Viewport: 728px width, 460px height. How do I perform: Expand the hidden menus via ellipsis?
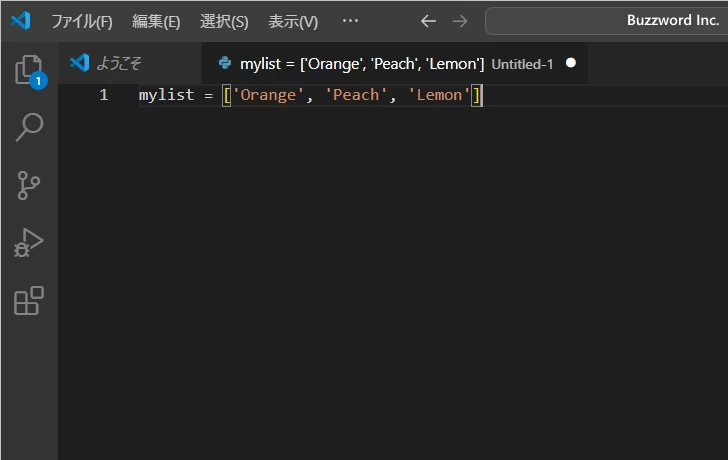tap(350, 21)
